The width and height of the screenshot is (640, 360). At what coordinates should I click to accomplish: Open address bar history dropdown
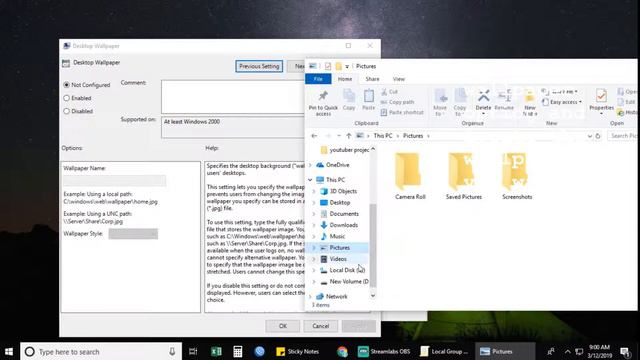[589, 136]
